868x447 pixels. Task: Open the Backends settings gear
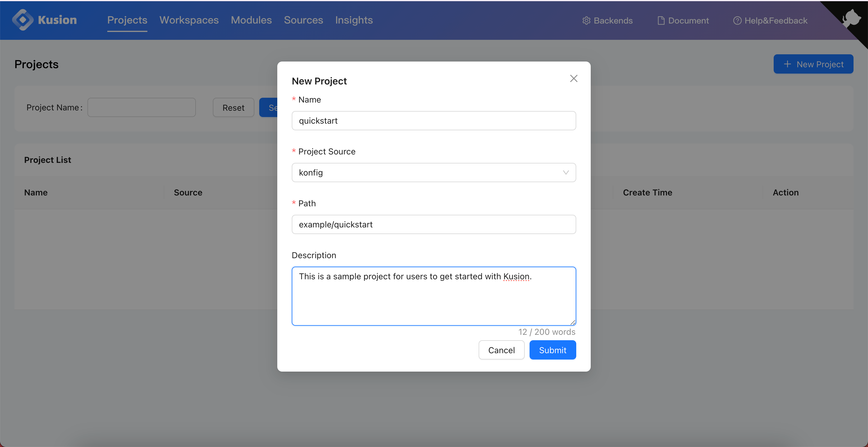(x=586, y=20)
